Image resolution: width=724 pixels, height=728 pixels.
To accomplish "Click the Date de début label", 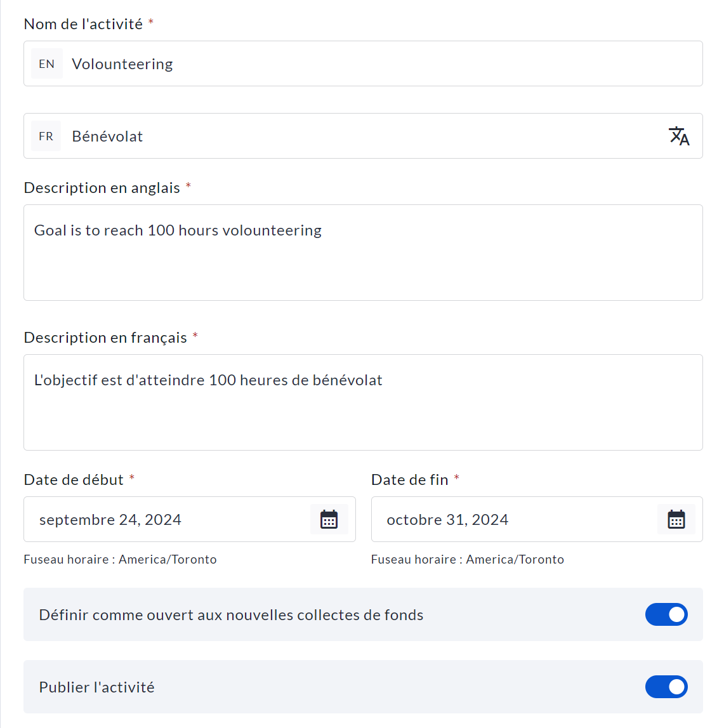I will click(x=74, y=480).
